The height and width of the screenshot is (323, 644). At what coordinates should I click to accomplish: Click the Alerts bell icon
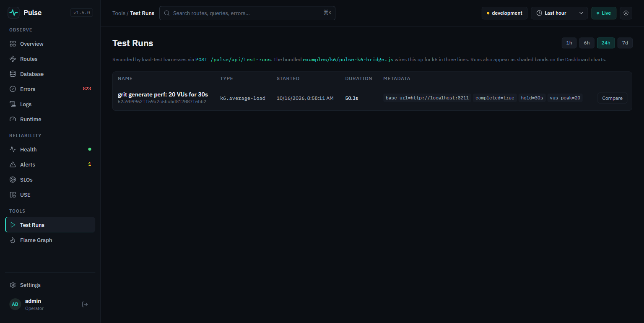click(13, 164)
